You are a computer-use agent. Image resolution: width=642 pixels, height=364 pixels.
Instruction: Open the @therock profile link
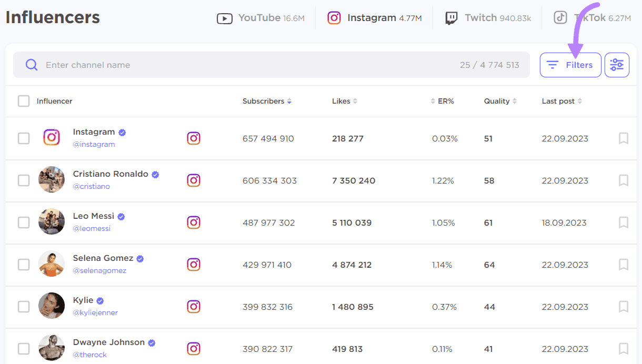(90, 355)
